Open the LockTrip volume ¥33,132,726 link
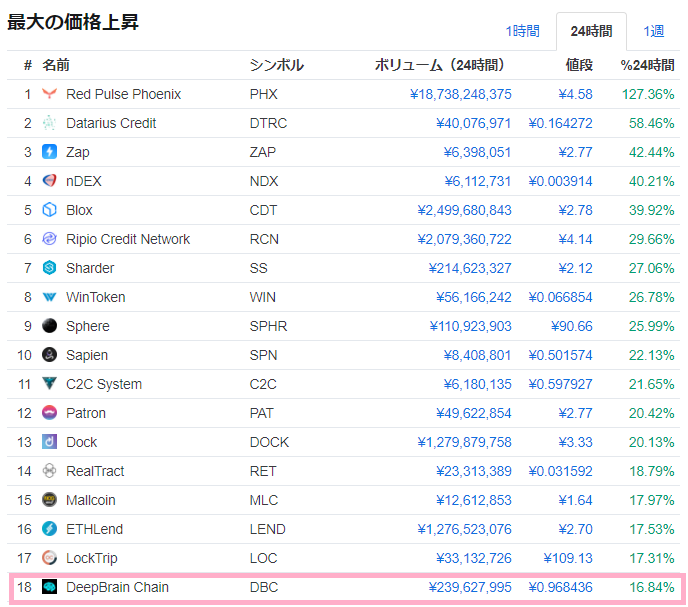The image size is (688, 607). coord(474,558)
